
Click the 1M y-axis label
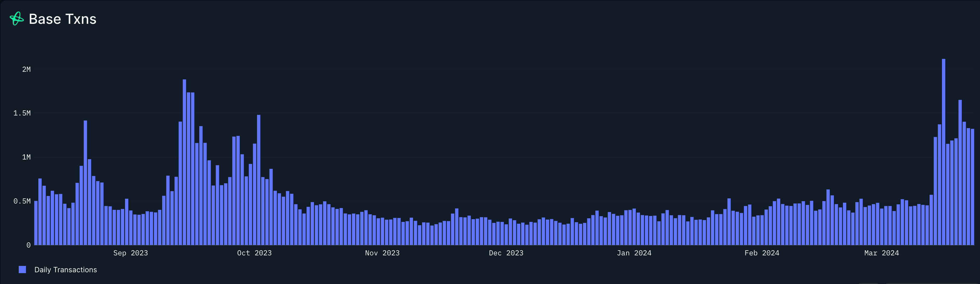26,157
